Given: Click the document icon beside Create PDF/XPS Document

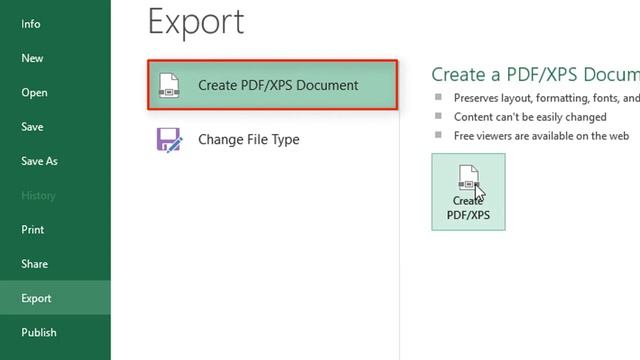Looking at the screenshot, I should click(x=169, y=85).
